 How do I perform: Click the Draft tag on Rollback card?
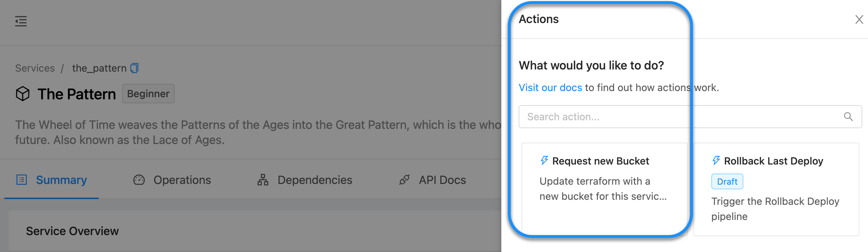(727, 182)
